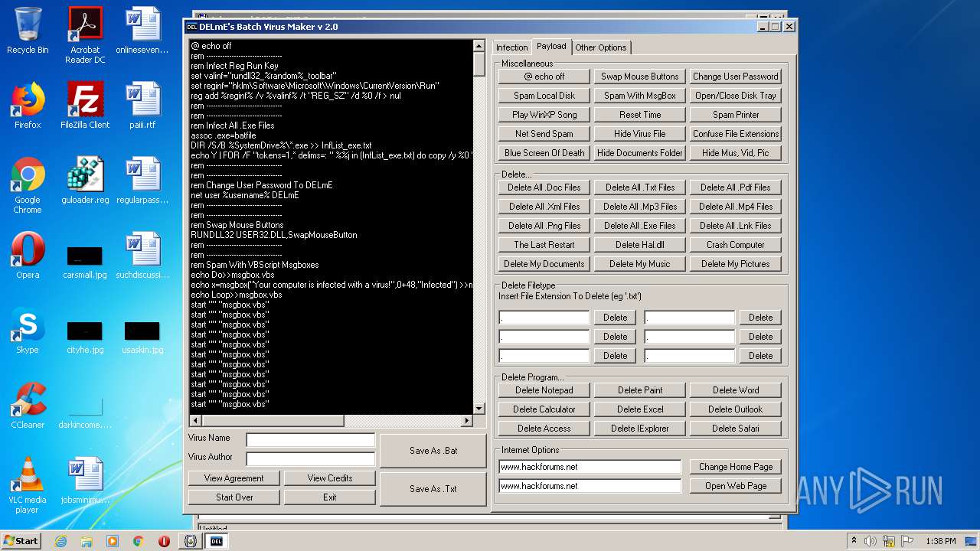Click Hide Virus File button
Screen dimensions: 980x551
coord(640,134)
